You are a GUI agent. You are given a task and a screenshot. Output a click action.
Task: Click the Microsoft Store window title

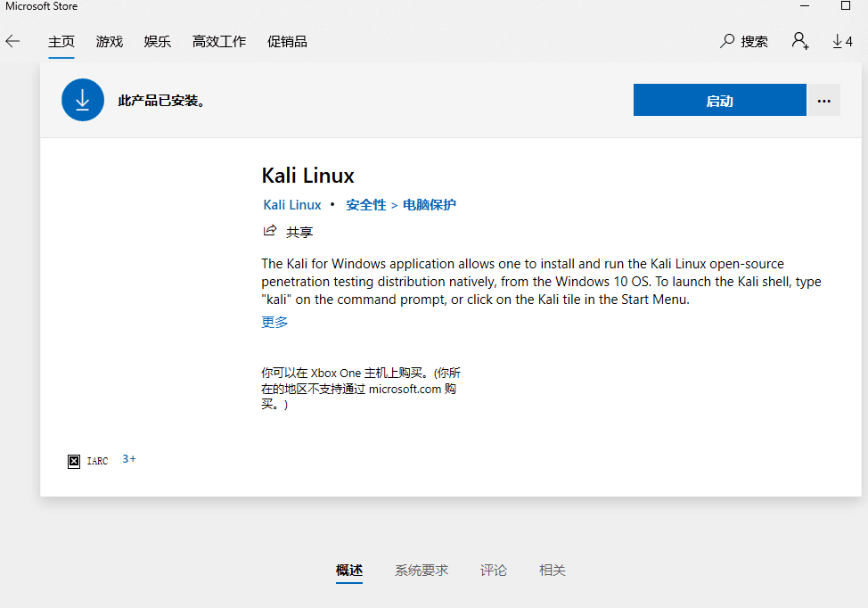click(42, 6)
